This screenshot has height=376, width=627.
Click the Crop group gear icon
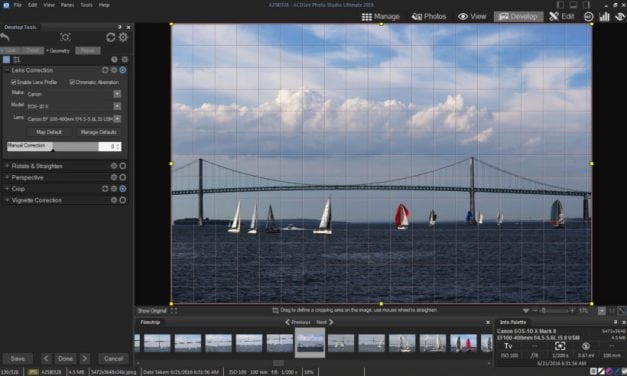(114, 188)
